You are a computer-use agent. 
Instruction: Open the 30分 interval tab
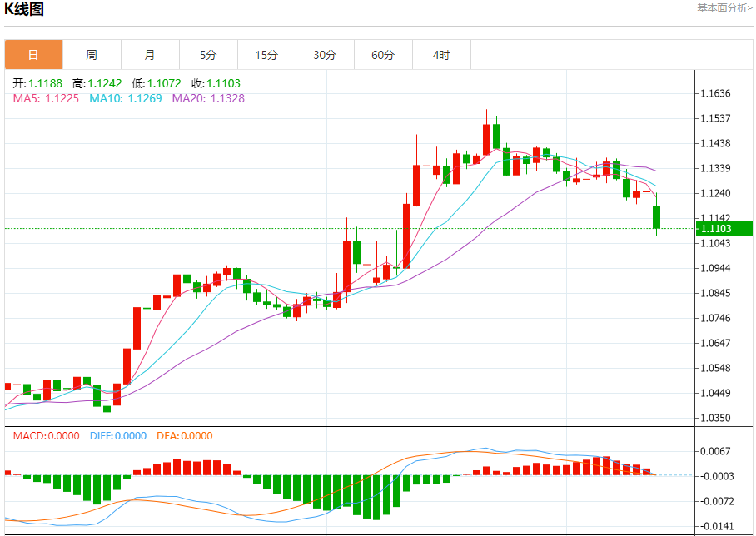pyautogui.click(x=325, y=55)
